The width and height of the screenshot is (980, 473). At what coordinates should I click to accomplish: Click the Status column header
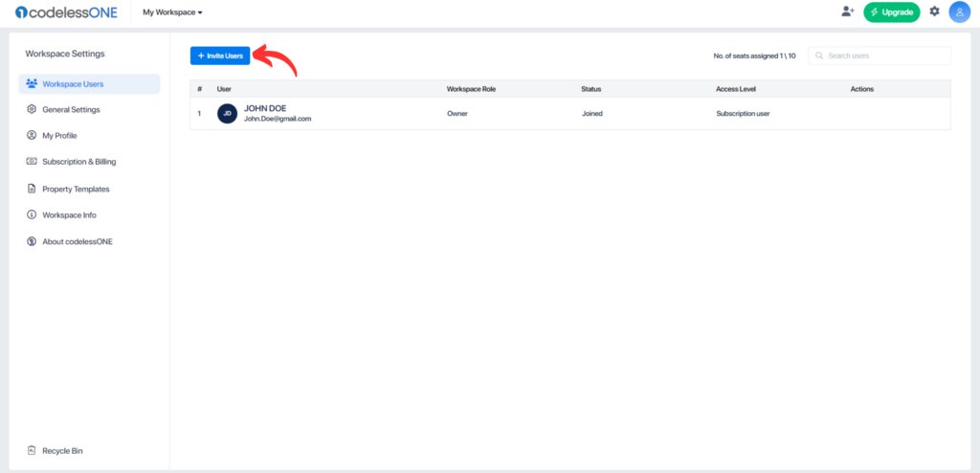coord(590,89)
